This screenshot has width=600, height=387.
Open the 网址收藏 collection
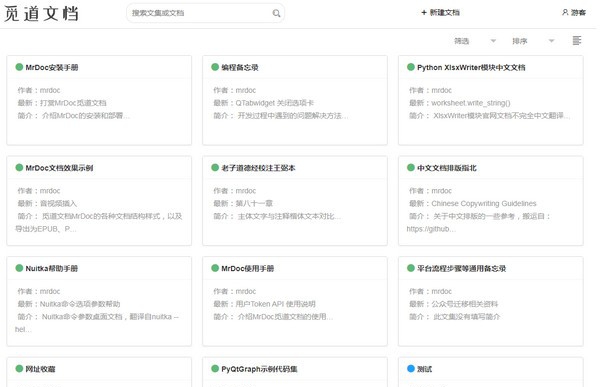[x=40, y=369]
